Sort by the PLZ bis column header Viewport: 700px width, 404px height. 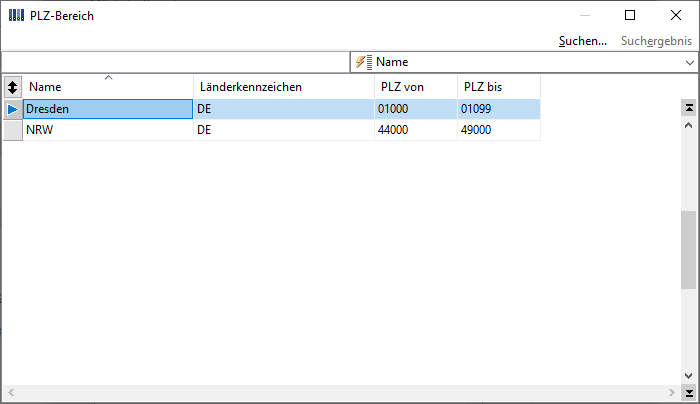[x=499, y=87]
